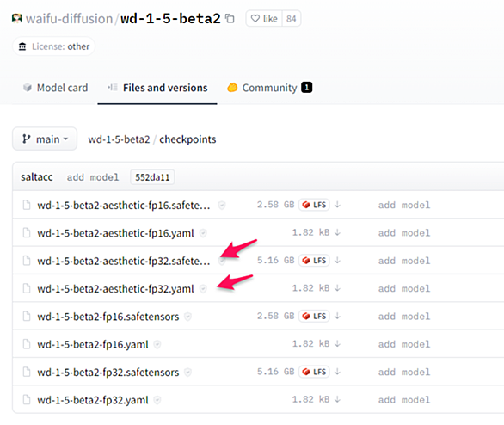
Task: Open the 84 likes count
Action: pos(292,19)
